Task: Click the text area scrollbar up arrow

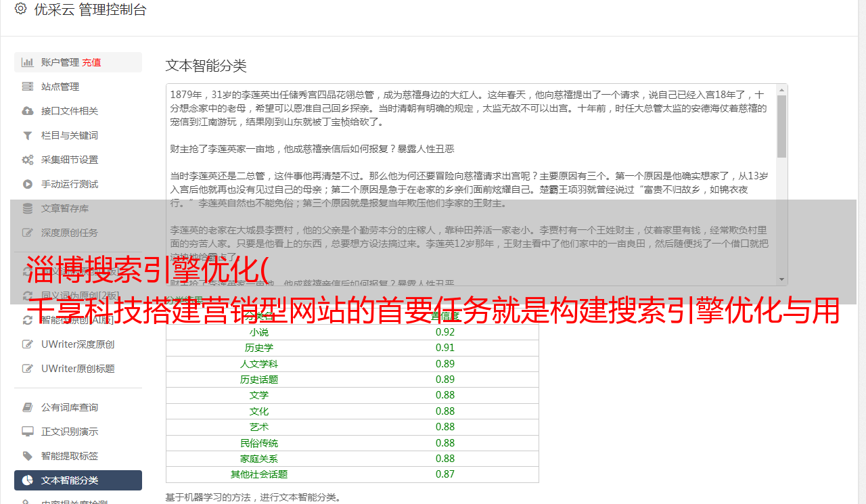Action: (782, 90)
